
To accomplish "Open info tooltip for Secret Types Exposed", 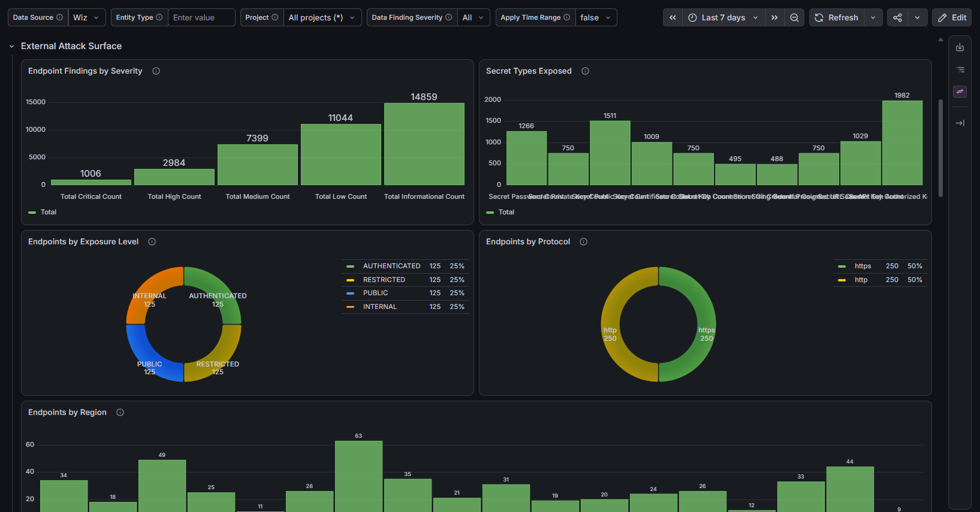I will tap(585, 71).
